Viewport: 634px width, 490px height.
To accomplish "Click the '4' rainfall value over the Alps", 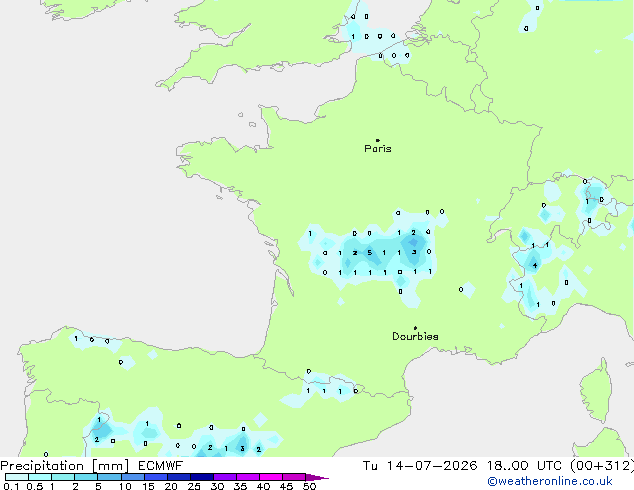I will [535, 266].
